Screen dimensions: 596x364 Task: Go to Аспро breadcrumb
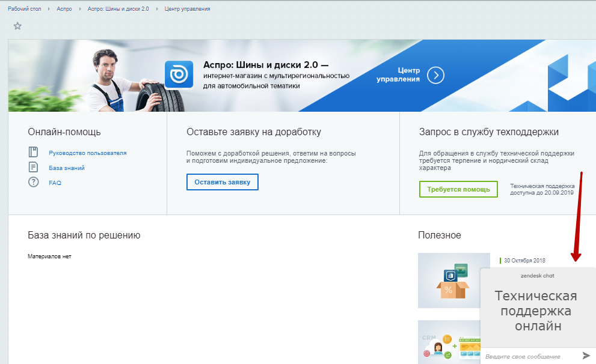click(64, 9)
